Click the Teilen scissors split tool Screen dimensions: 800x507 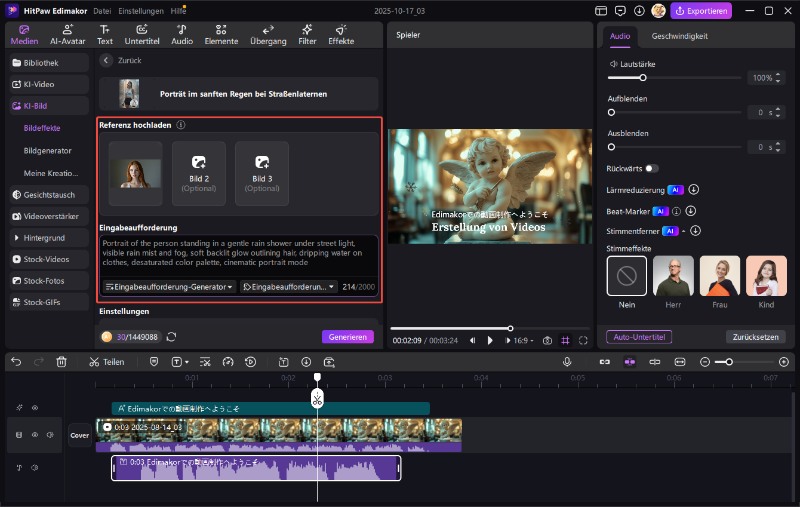(x=106, y=362)
